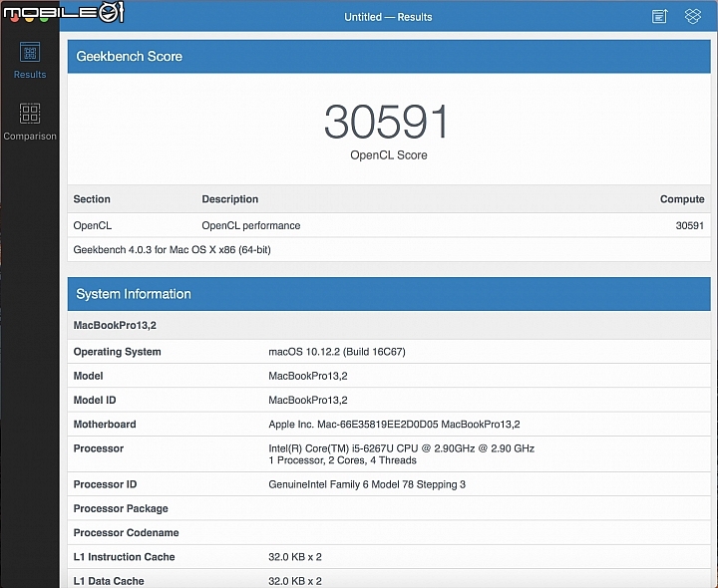The image size is (718, 588).
Task: Click the Dropbox icon in title bar
Action: (x=693, y=17)
